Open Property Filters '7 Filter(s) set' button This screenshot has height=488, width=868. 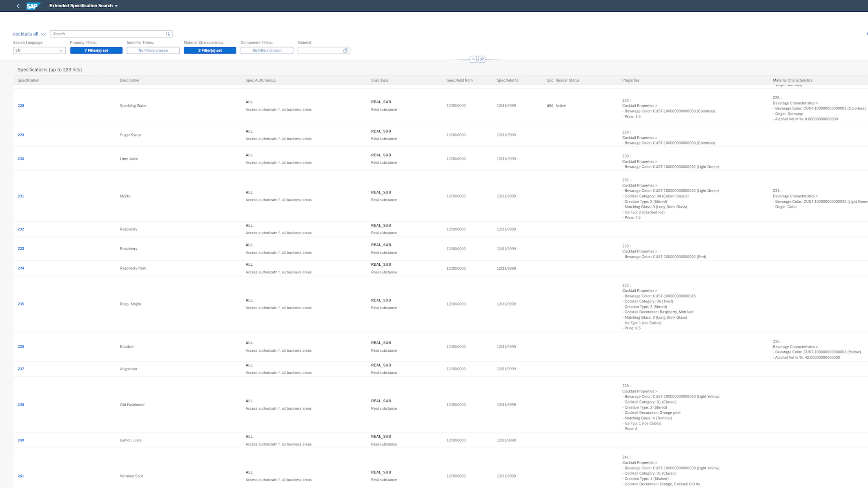click(96, 51)
